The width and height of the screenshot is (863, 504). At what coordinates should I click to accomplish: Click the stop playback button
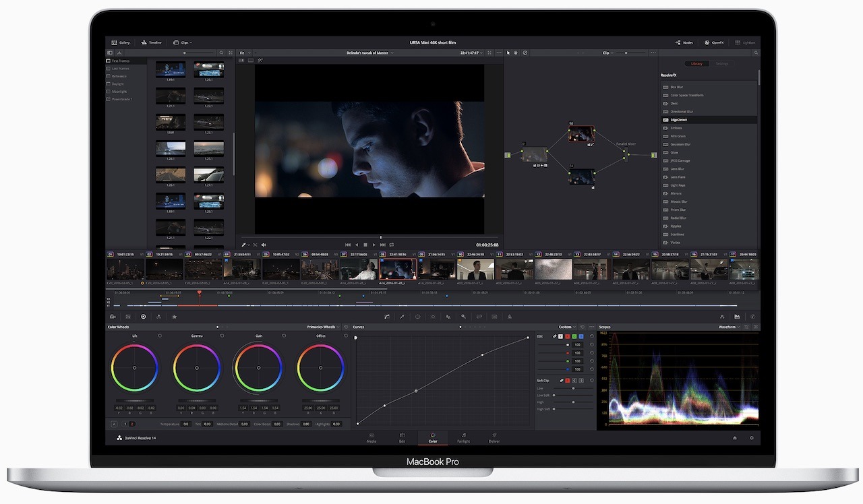point(365,245)
